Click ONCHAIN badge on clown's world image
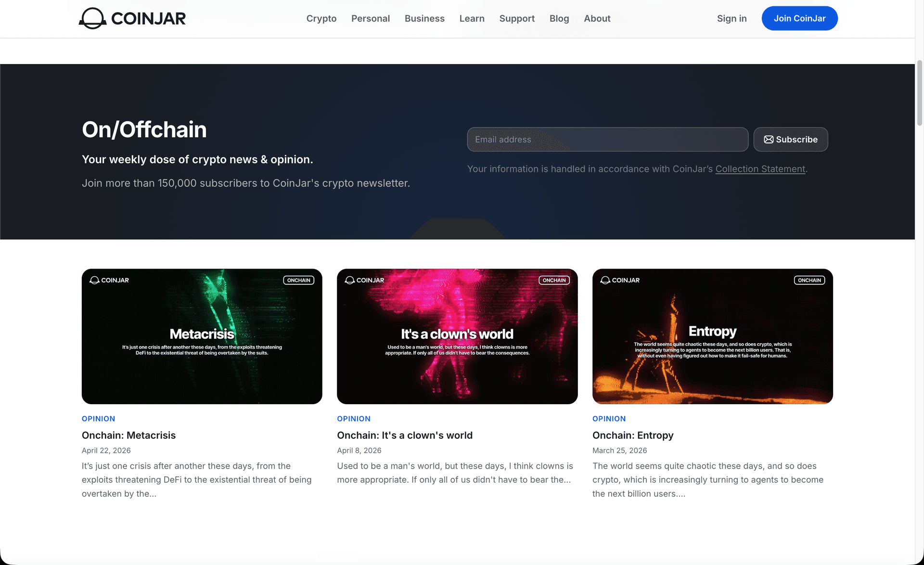Screen dimensions: 924x565 click(x=554, y=280)
